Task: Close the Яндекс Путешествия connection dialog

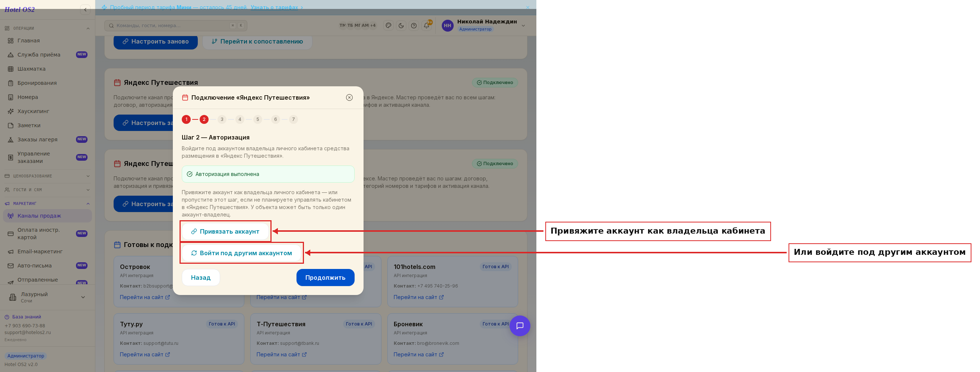Action: pos(349,98)
